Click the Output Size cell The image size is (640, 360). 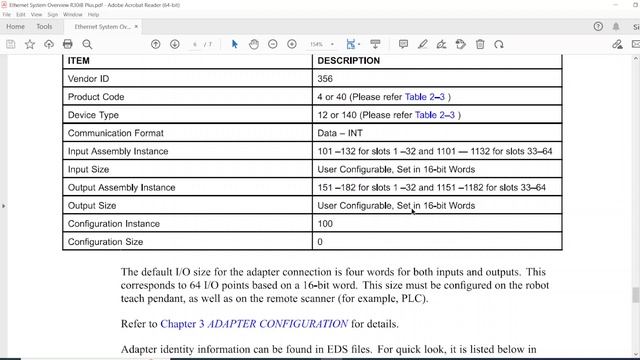[x=188, y=205]
